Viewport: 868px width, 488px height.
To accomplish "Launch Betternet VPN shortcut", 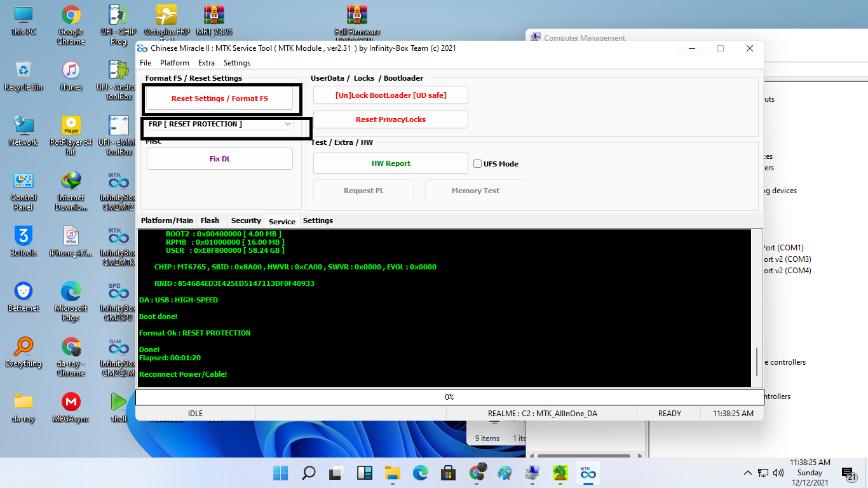I will tap(24, 297).
